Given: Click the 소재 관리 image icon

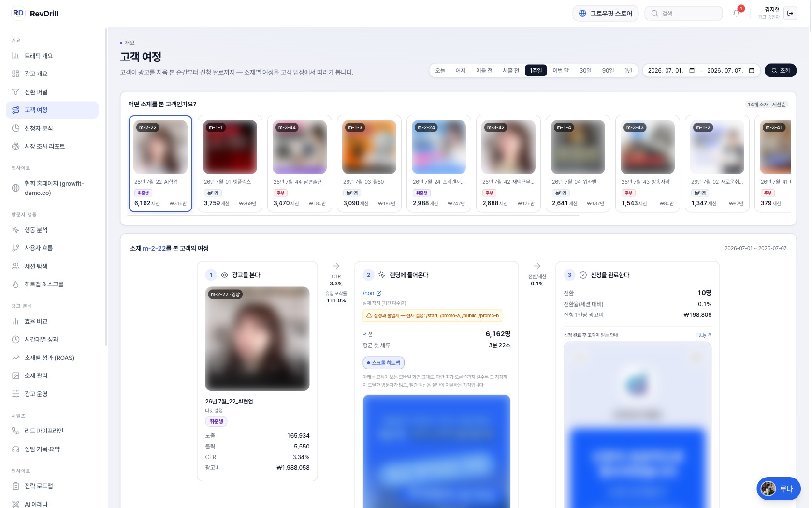Looking at the screenshot, I should [x=15, y=375].
